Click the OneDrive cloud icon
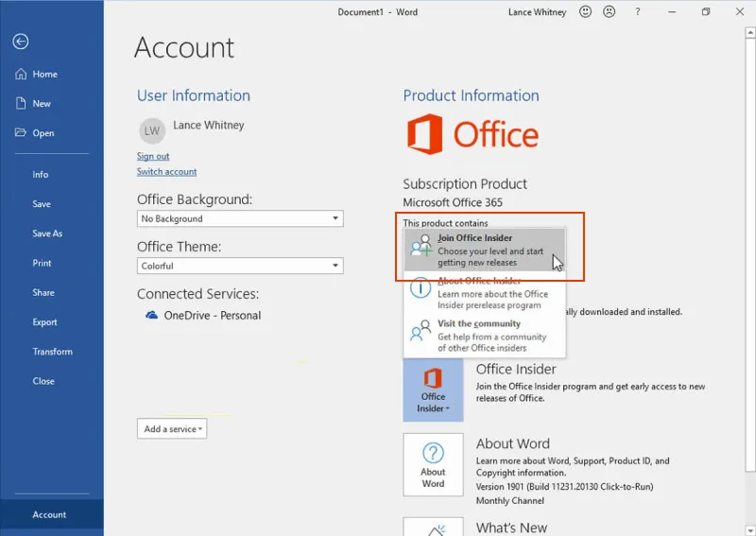756x536 pixels. [x=151, y=315]
